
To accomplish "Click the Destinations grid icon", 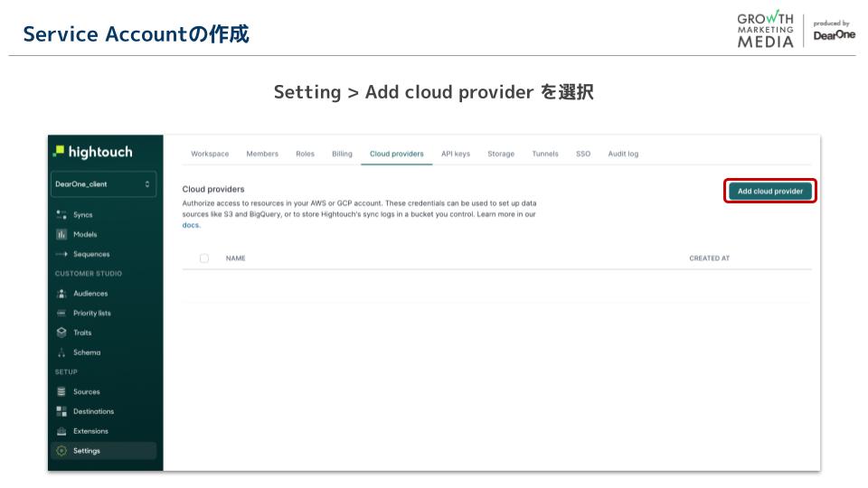I will coord(61,411).
